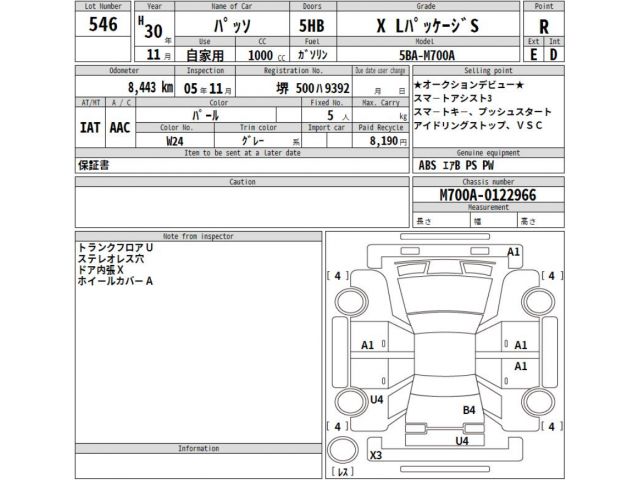Click the car name パッソ
This screenshot has height=480, width=640.
click(x=232, y=26)
